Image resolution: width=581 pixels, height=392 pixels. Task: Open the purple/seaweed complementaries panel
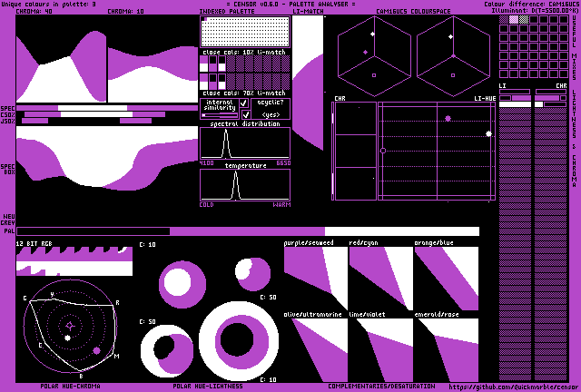click(316, 279)
